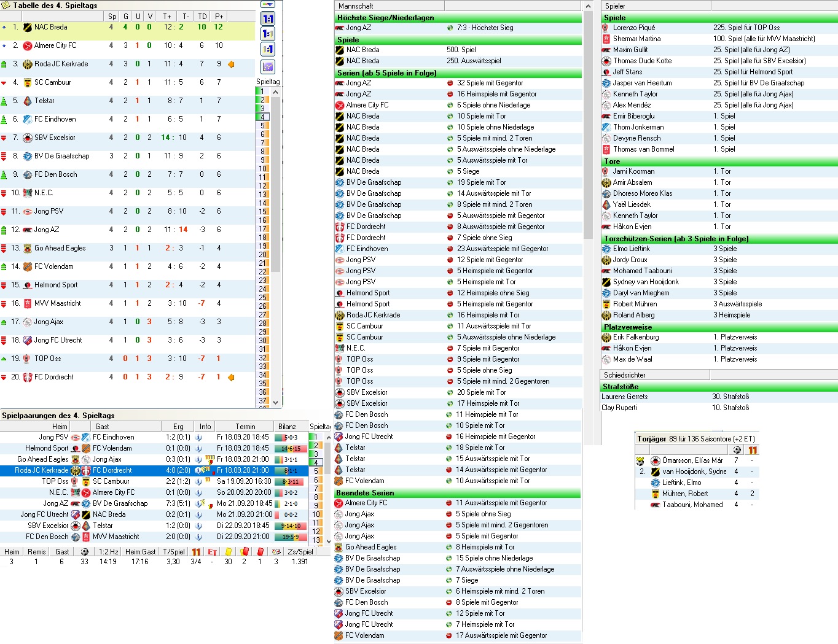Image resolution: width=838 pixels, height=644 pixels.
Task: Click yellow-red card header in statistics bar
Action: coord(244,552)
